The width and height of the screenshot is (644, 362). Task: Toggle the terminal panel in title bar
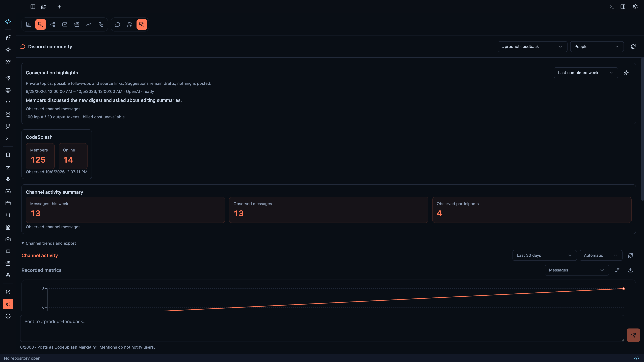tap(612, 7)
